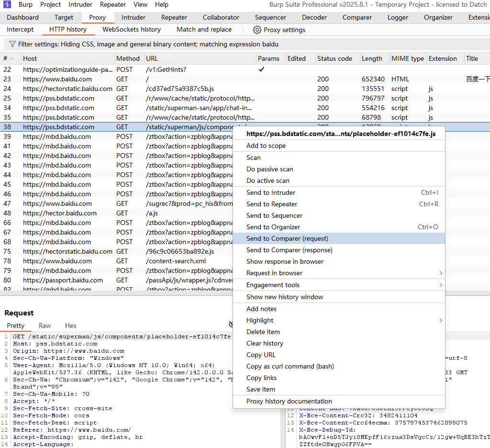Open the WebSockets history sub-tab
This screenshot has height=448, width=490.
[x=132, y=29]
